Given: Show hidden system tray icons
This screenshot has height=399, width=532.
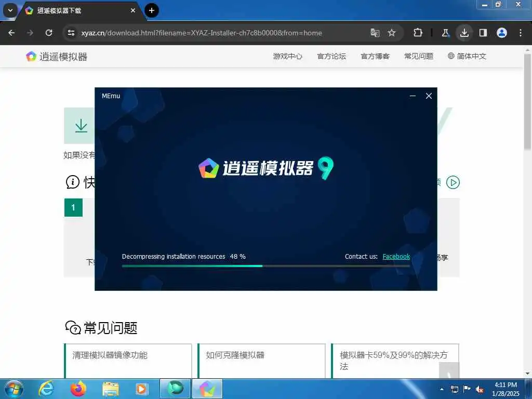Looking at the screenshot, I should [442, 389].
